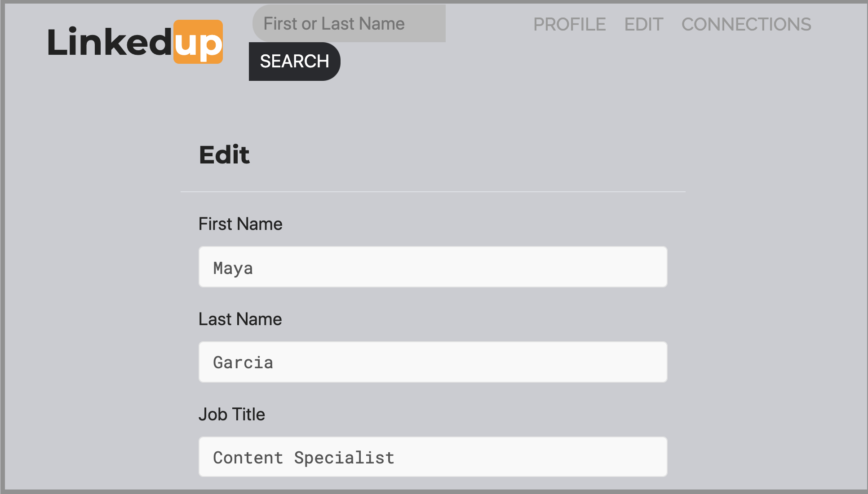Viewport: 868px width, 494px height.
Task: Click inside the Job Title field
Action: (433, 456)
